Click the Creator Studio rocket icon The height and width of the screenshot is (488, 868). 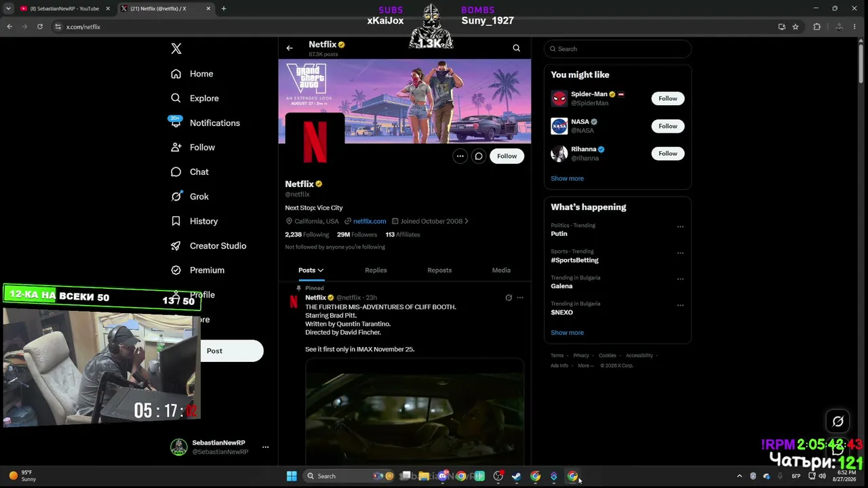(176, 245)
